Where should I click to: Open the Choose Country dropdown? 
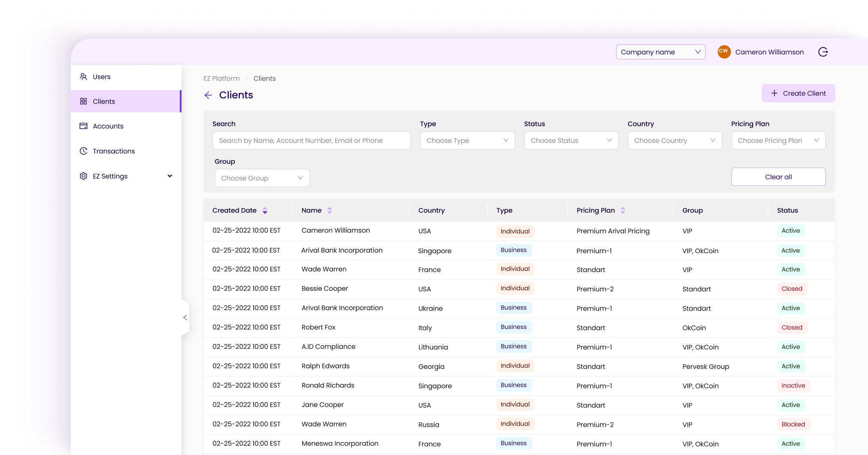(675, 141)
